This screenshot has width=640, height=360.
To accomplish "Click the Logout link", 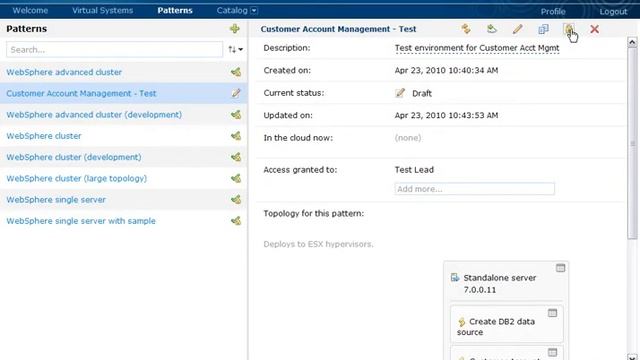I will tap(613, 11).
